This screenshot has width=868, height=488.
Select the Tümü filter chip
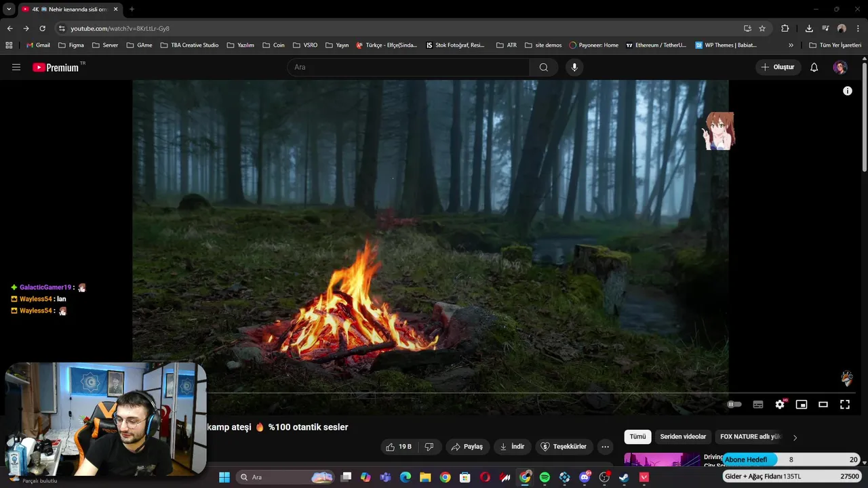tap(638, 437)
